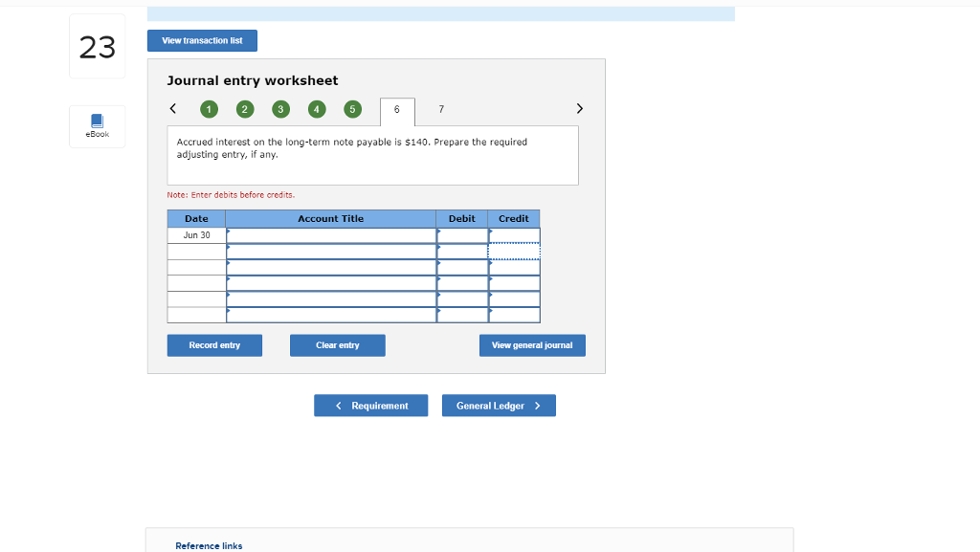Select Account Title field in second row
Viewport: 980px width, 552px height.
[331, 252]
